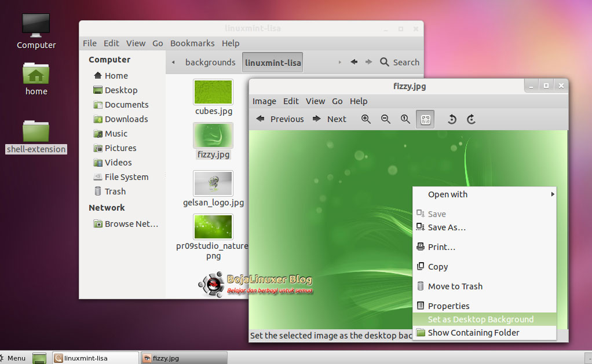Toggle best fit zoom button

pyautogui.click(x=425, y=120)
